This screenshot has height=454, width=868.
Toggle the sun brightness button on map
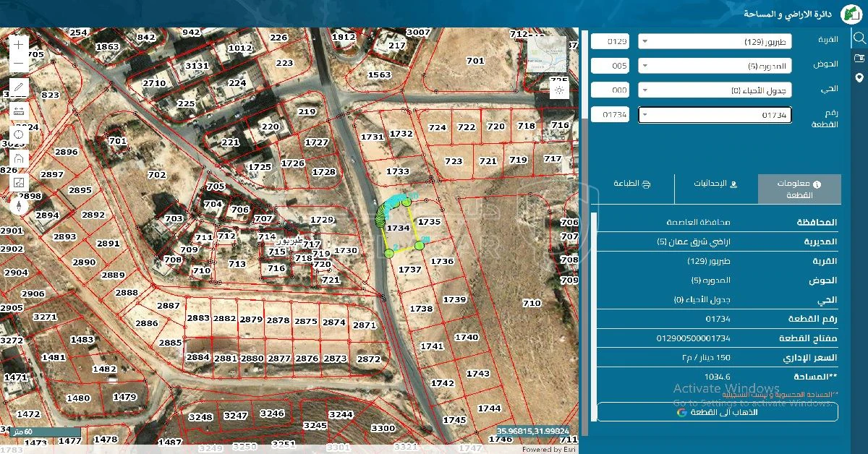(559, 90)
